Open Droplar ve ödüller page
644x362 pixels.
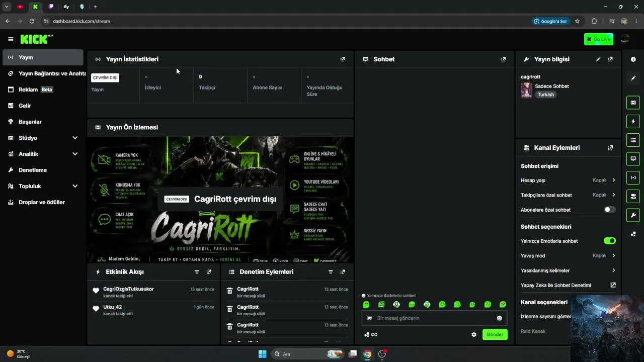[x=43, y=202]
